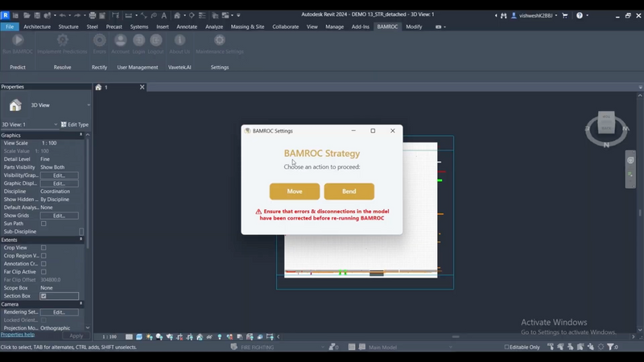Choose the Bend strategy button

click(x=349, y=191)
